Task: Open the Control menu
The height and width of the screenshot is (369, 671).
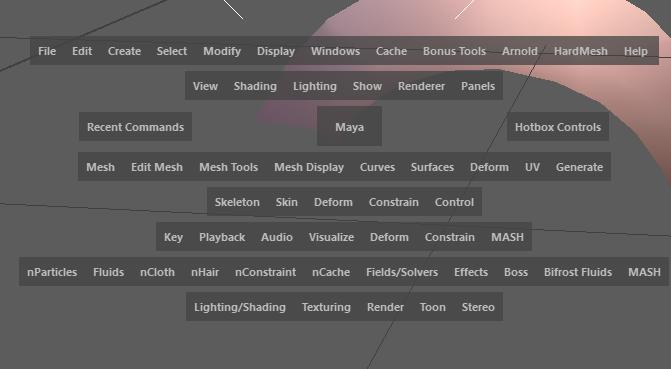Action: click(x=454, y=202)
